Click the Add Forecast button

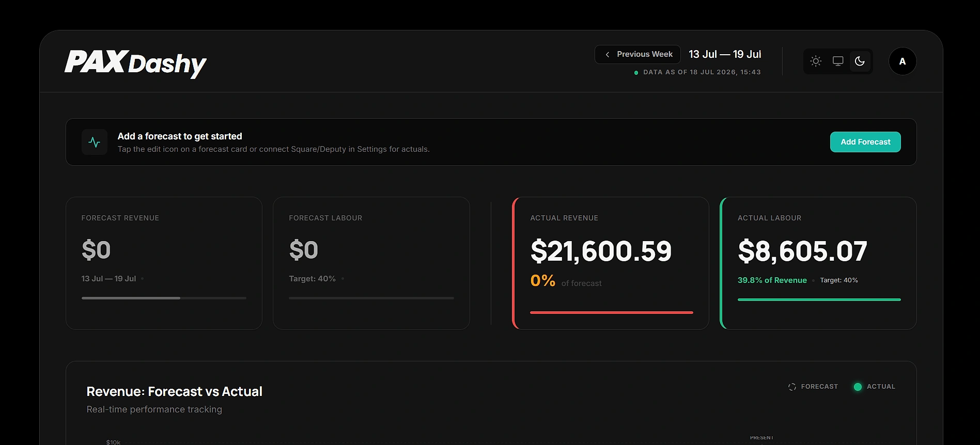(865, 142)
